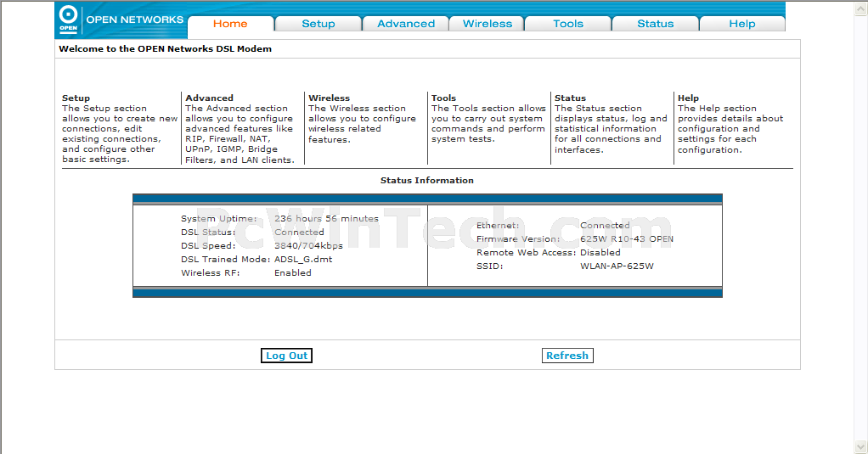Click scrollbar down arrow
868x454 pixels.
(x=861, y=446)
